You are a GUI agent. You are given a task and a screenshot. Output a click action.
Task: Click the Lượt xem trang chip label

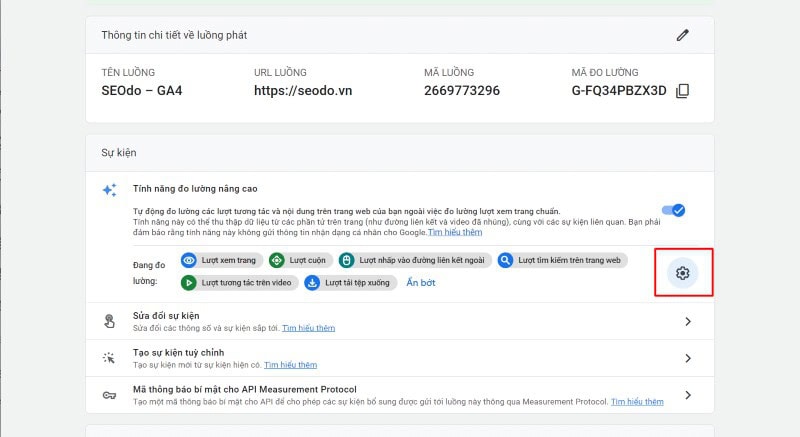click(229, 260)
